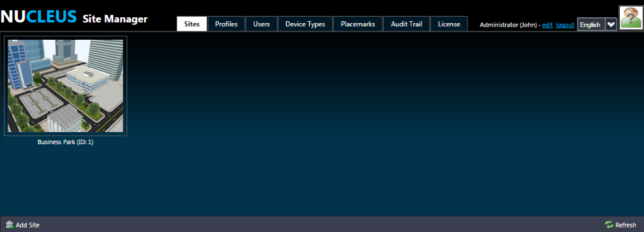The width and height of the screenshot is (644, 232).
Task: Open the Users tab
Action: click(262, 24)
